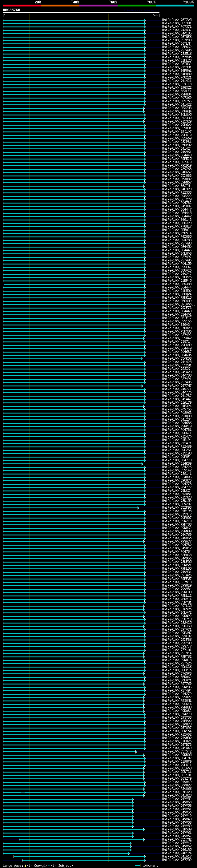Screen dimensions: 197x868
Task: Click the cyan =100char. scale bar
Action: tap(137, 865)
